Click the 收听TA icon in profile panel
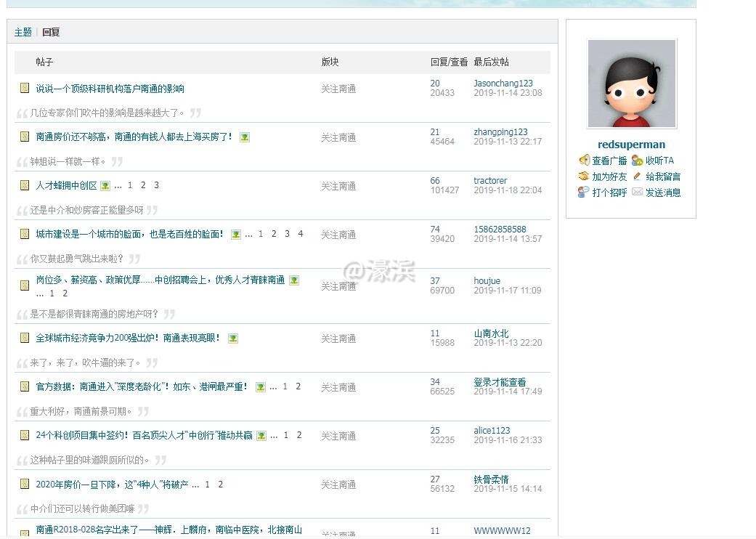Image resolution: width=756 pixels, height=539 pixels. pos(637,161)
